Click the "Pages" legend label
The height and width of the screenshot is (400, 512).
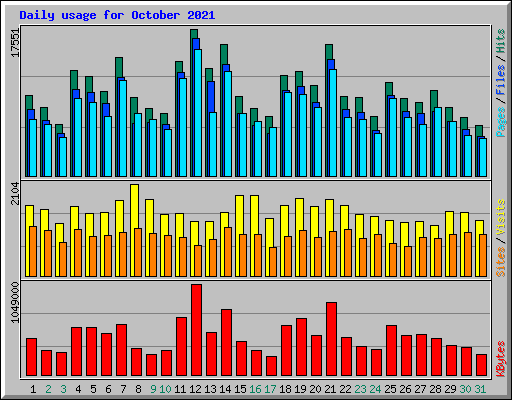[500, 122]
